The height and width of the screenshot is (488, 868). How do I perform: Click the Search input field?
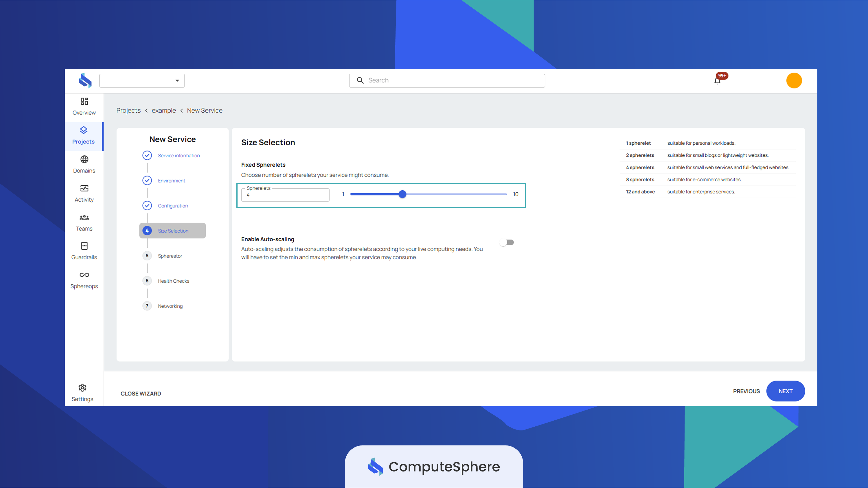447,80
